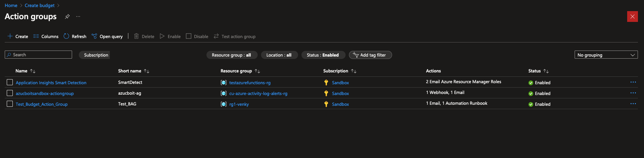Click the Open query command

(x=107, y=36)
